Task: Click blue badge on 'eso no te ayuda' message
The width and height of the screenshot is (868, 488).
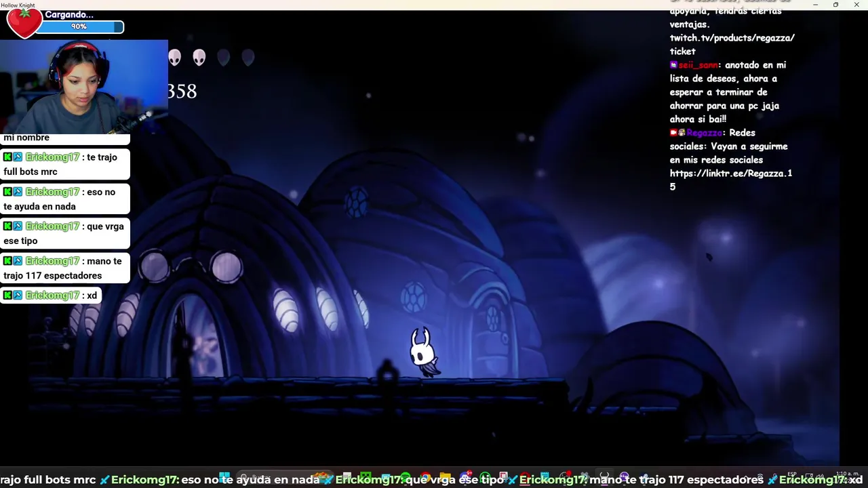Action: 18,192
